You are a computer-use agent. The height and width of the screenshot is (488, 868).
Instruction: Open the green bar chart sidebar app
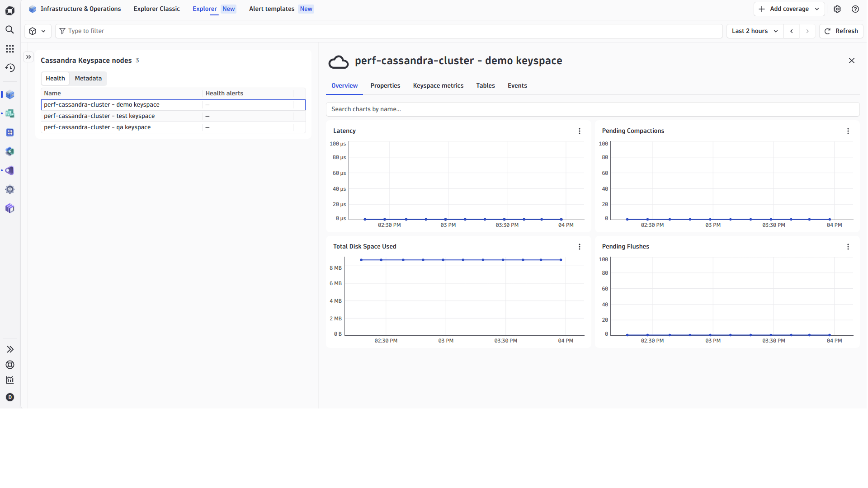(x=10, y=113)
